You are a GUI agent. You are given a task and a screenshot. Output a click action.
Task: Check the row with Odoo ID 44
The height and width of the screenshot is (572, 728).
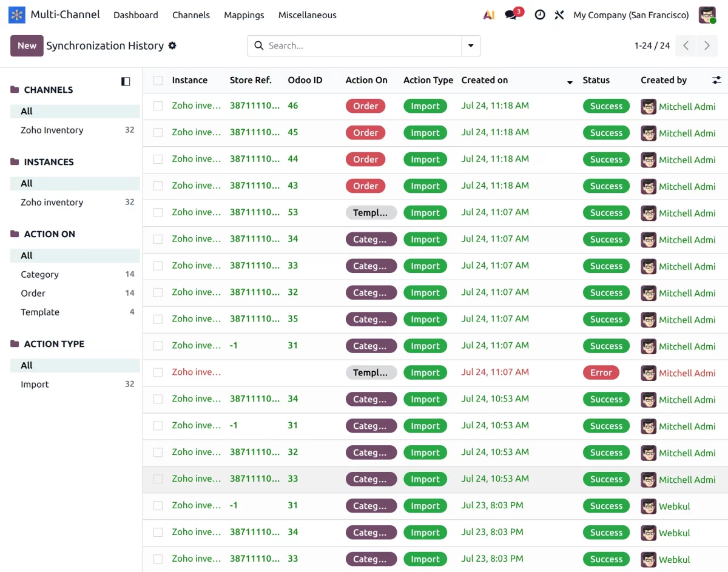(158, 160)
